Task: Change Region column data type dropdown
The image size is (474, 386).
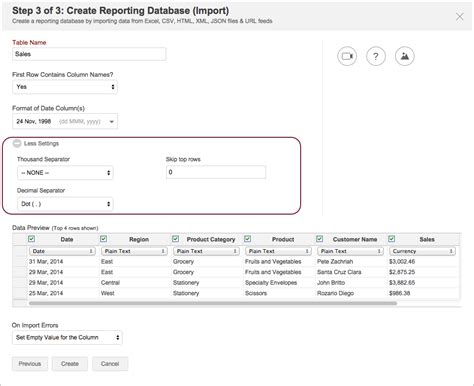Action: pyautogui.click(x=134, y=251)
